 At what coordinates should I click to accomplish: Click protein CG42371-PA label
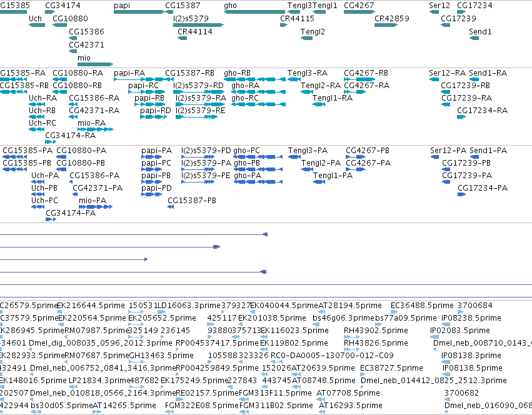[x=98, y=188]
